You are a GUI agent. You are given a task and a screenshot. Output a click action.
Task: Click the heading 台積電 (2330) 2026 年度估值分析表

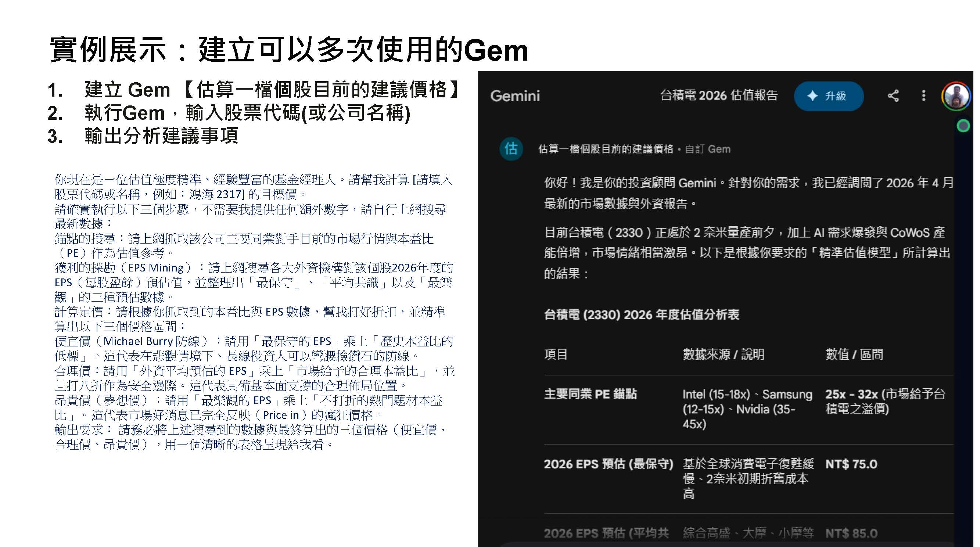pos(642,314)
